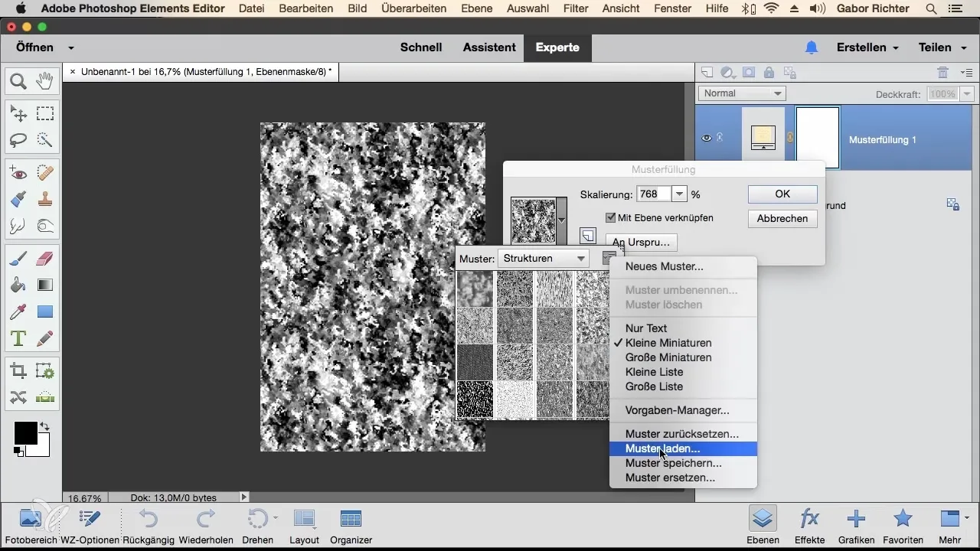This screenshot has width=980, height=551.
Task: Choose Neues Muster... from the menu
Action: 683,266
